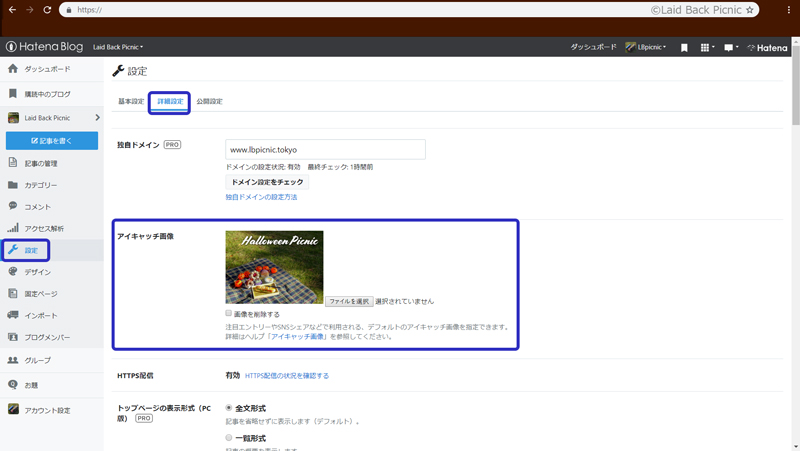Check the 画像を削除する checkbox
This screenshot has height=451, width=800.
tap(229, 313)
